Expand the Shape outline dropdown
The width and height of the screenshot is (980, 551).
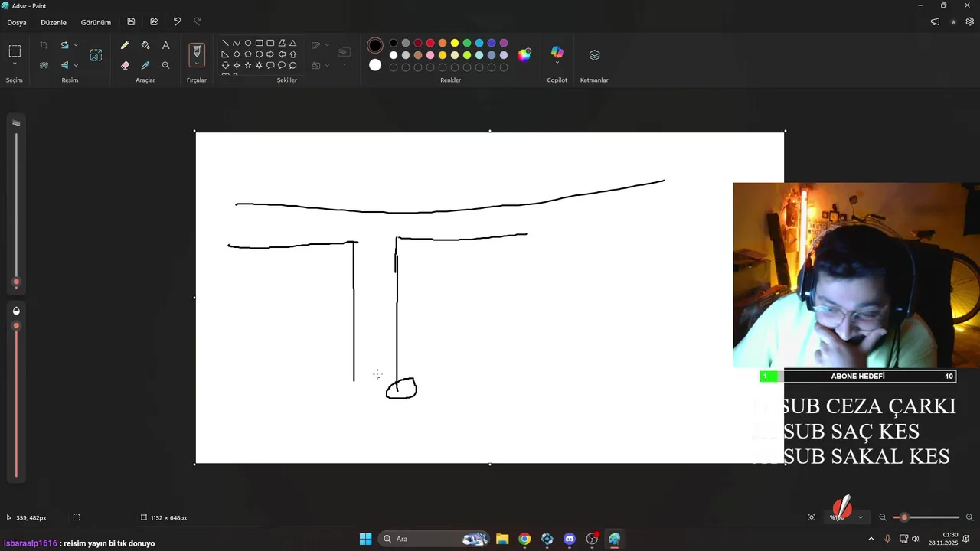coord(328,45)
